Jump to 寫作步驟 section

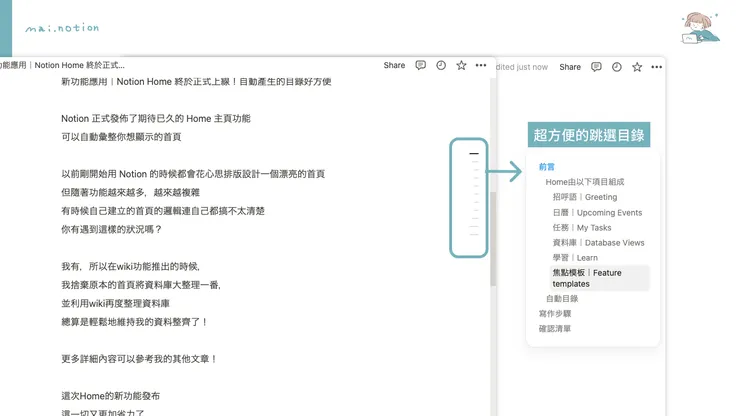pyautogui.click(x=555, y=314)
